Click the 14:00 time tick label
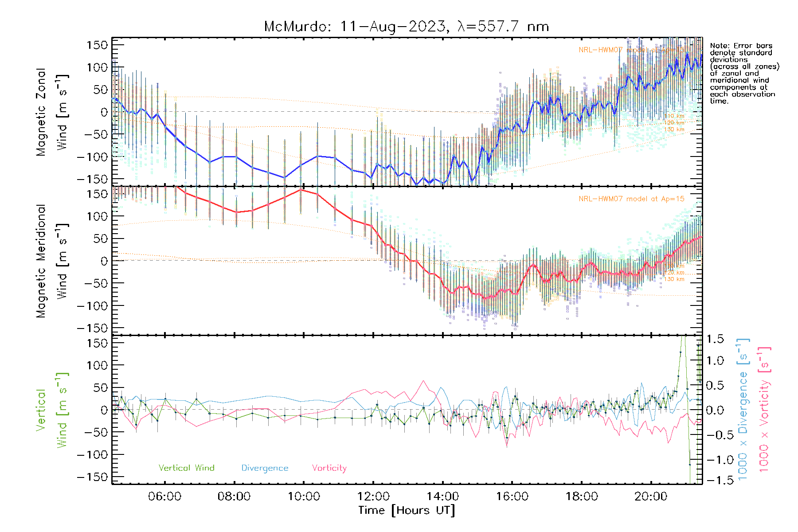Screen dimensions: 798x532 coord(442,496)
